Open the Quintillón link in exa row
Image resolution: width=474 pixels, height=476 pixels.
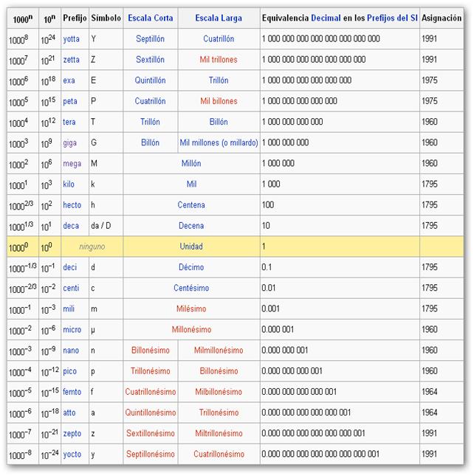pyautogui.click(x=151, y=80)
